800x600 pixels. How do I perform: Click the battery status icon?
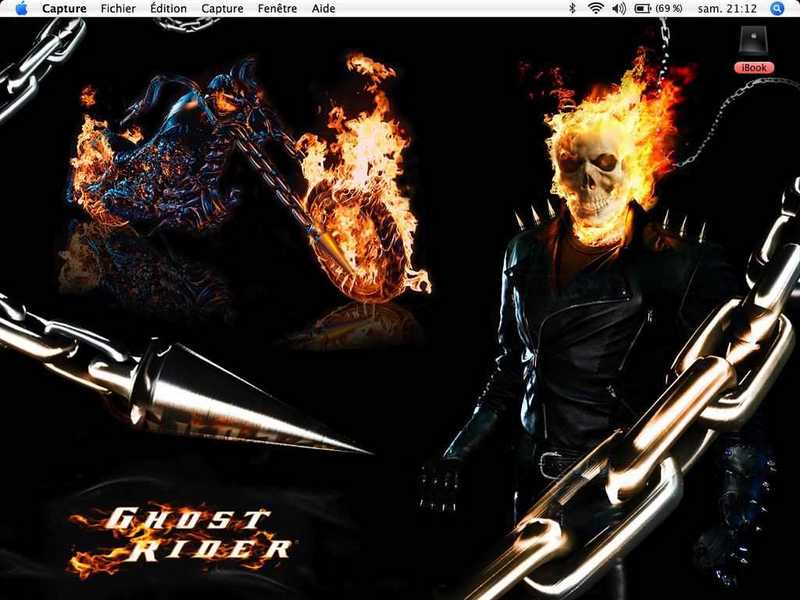(x=643, y=9)
